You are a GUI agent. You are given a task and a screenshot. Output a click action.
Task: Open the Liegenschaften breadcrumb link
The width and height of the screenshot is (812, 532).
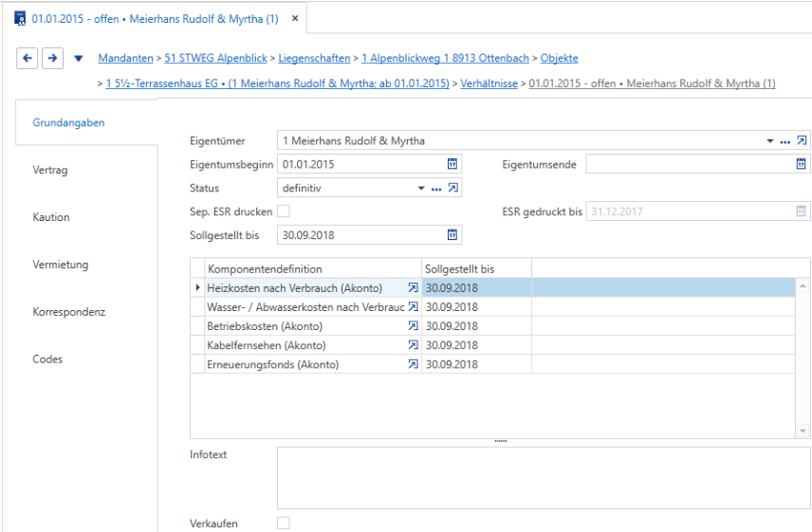pyautogui.click(x=314, y=58)
